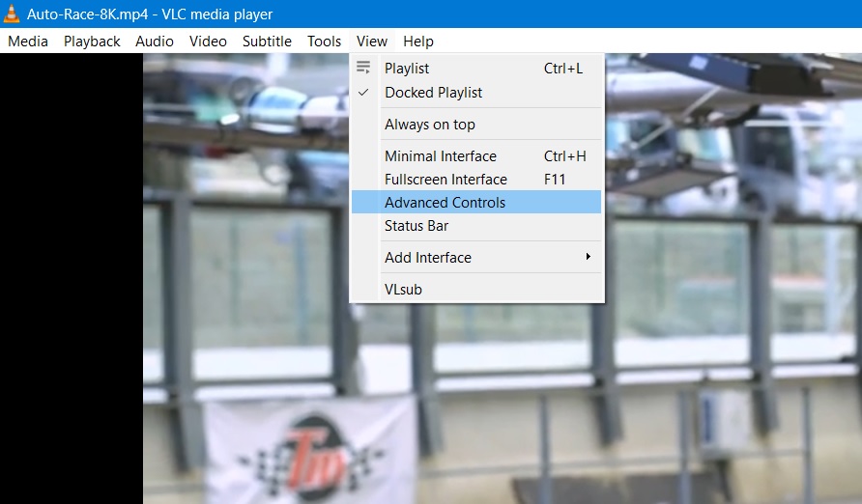This screenshot has width=862, height=504.
Task: Enable Advanced Controls
Action: coord(476,202)
